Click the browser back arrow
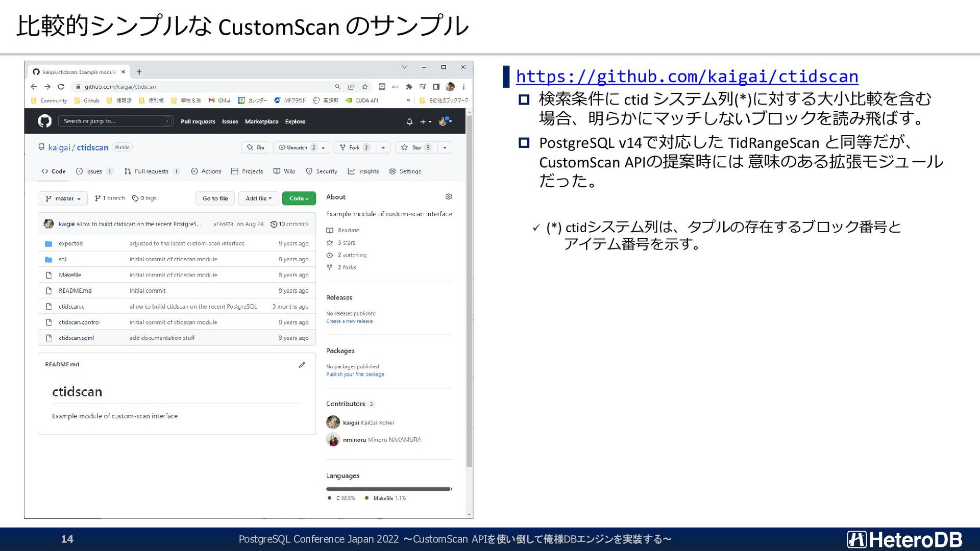The width and height of the screenshot is (980, 551). coord(34,87)
